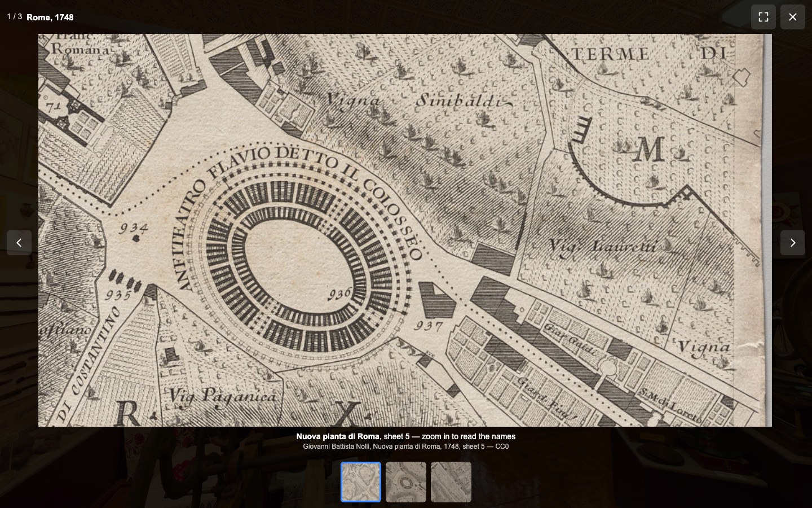Go to the previous image
Image resolution: width=812 pixels, height=508 pixels.
19,243
